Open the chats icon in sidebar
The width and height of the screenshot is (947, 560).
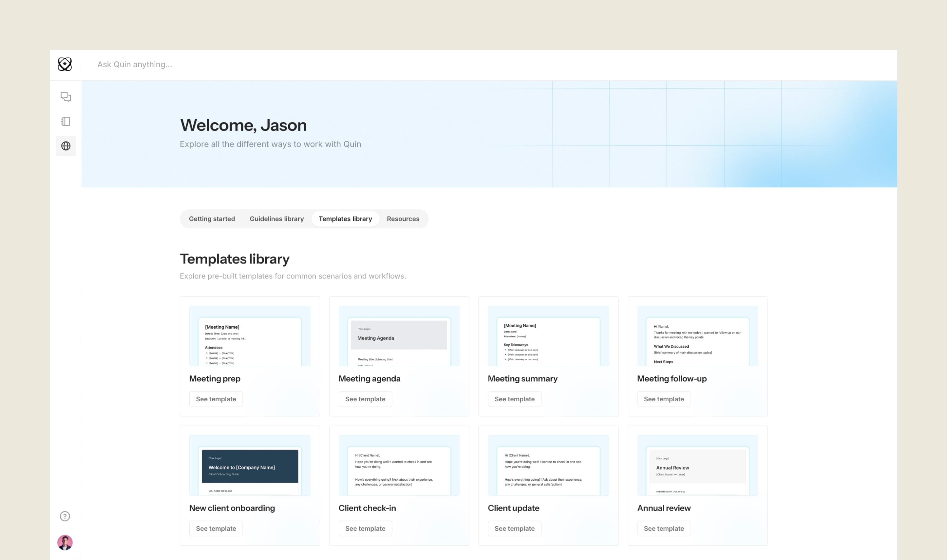coord(66,97)
